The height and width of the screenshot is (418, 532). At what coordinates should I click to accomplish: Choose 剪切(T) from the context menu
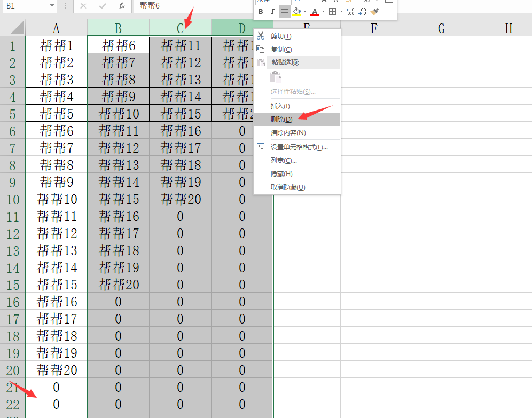click(x=281, y=36)
